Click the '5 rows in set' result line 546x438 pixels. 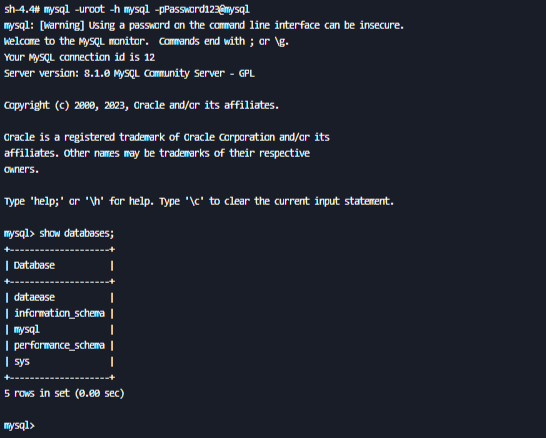tap(64, 393)
